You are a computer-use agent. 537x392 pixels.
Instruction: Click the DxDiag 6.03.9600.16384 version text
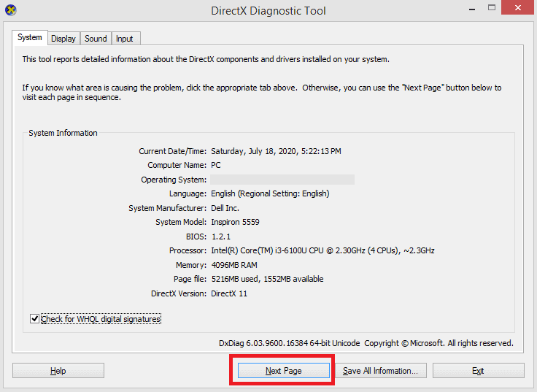point(290,343)
